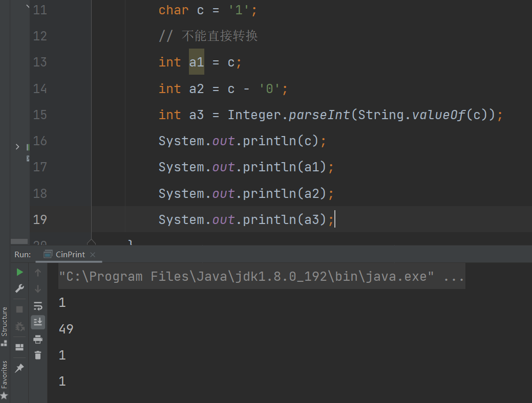
Task: Click the Restore Layout icon
Action: coord(19,347)
